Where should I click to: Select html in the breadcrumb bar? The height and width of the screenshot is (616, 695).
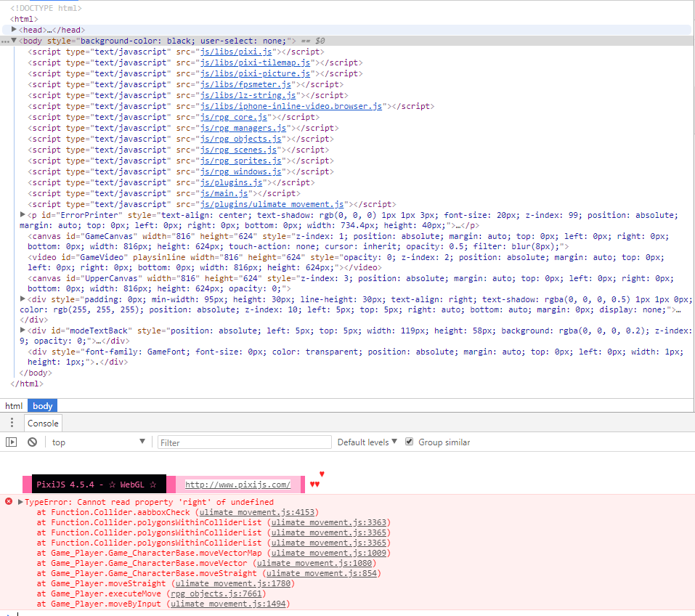click(x=14, y=406)
